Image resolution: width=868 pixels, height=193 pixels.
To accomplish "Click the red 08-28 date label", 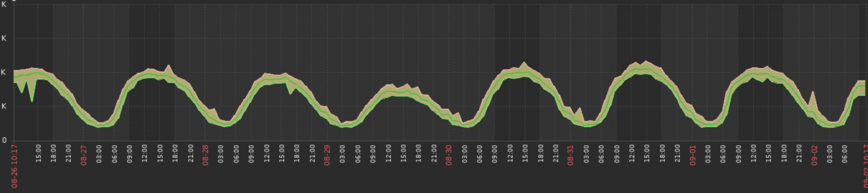I will tap(205, 155).
